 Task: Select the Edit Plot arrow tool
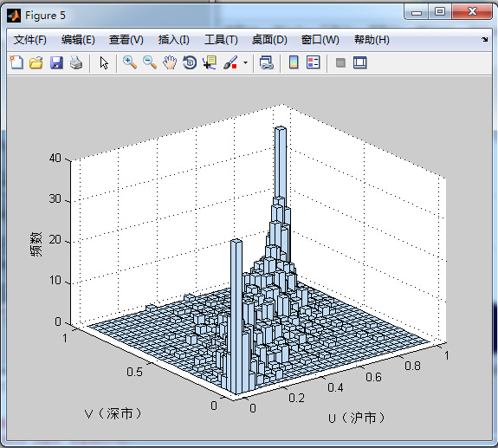point(104,62)
